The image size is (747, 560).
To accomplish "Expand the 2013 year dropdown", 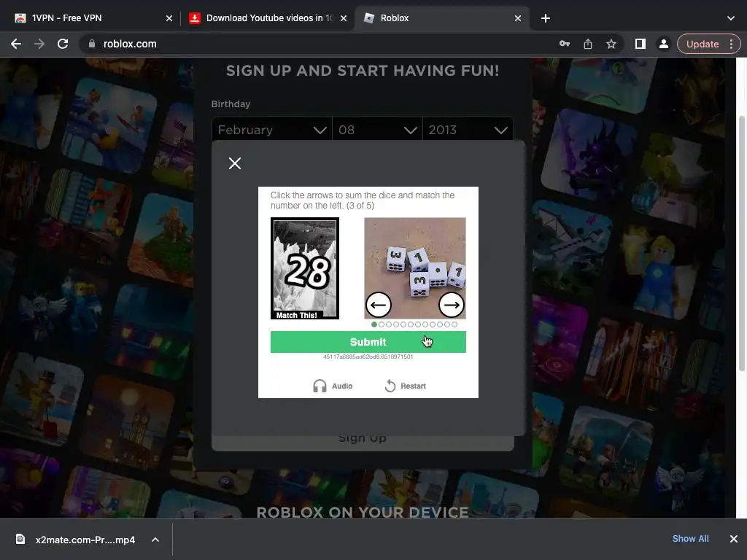I will (468, 130).
